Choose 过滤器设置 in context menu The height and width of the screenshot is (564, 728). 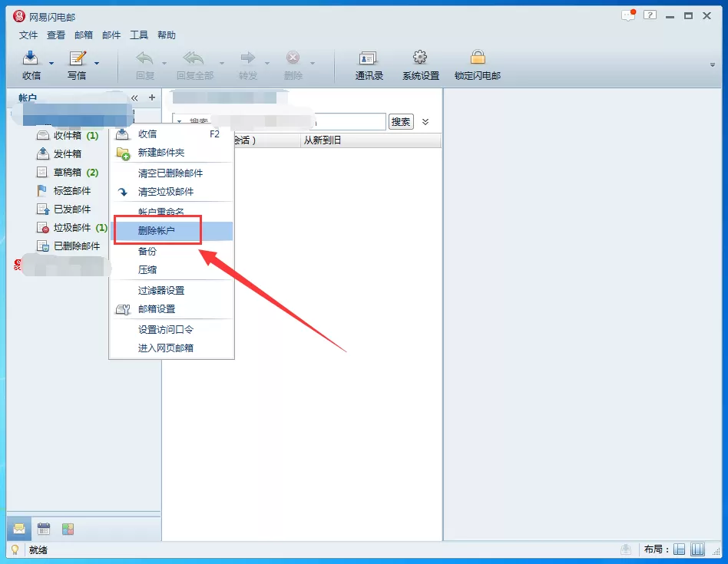point(171,290)
